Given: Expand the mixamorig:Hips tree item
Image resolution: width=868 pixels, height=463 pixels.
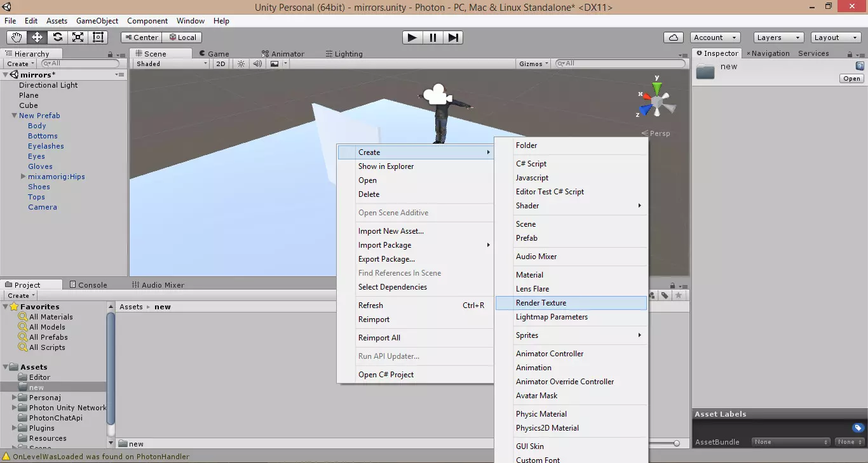Looking at the screenshot, I should pyautogui.click(x=24, y=177).
